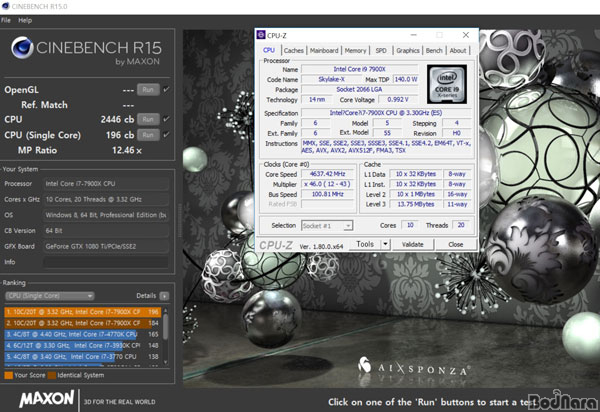
Task: Close the CPU-Z window with X
Action: 466,35
